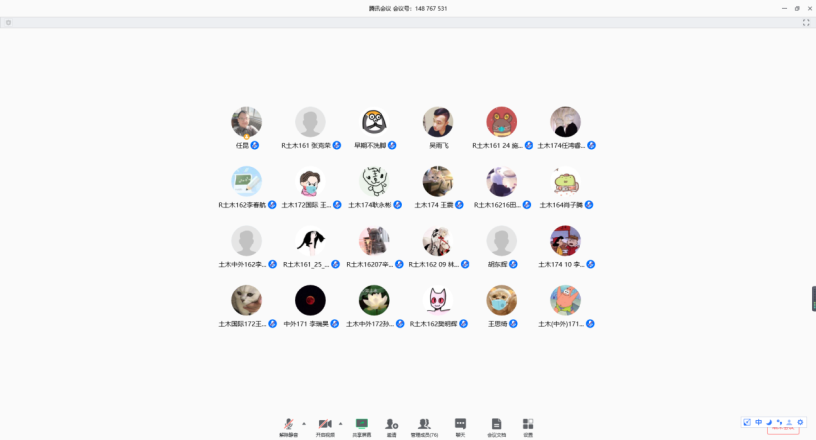Open IME toolbar gear settings
This screenshot has height=440, width=816.
click(799, 422)
